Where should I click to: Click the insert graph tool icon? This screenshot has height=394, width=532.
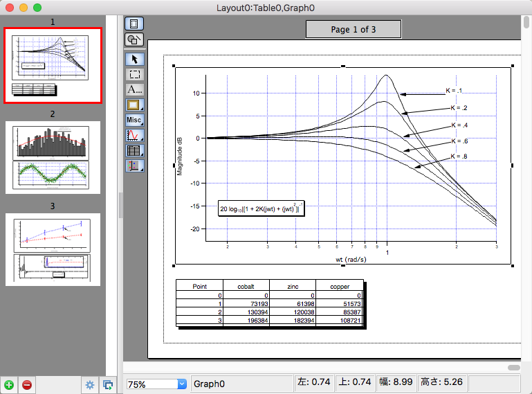pyautogui.click(x=135, y=135)
